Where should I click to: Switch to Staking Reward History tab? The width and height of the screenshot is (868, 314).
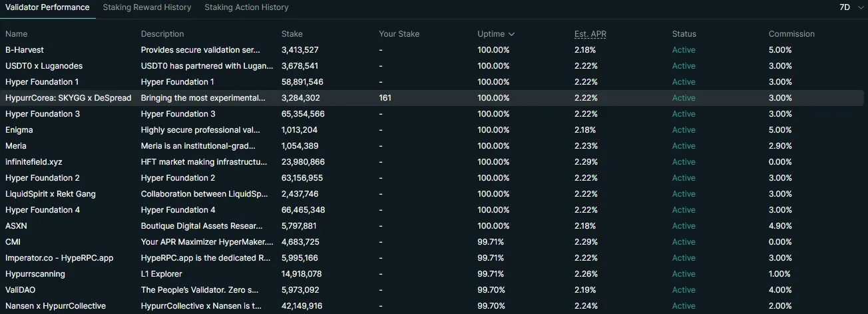pyautogui.click(x=147, y=7)
